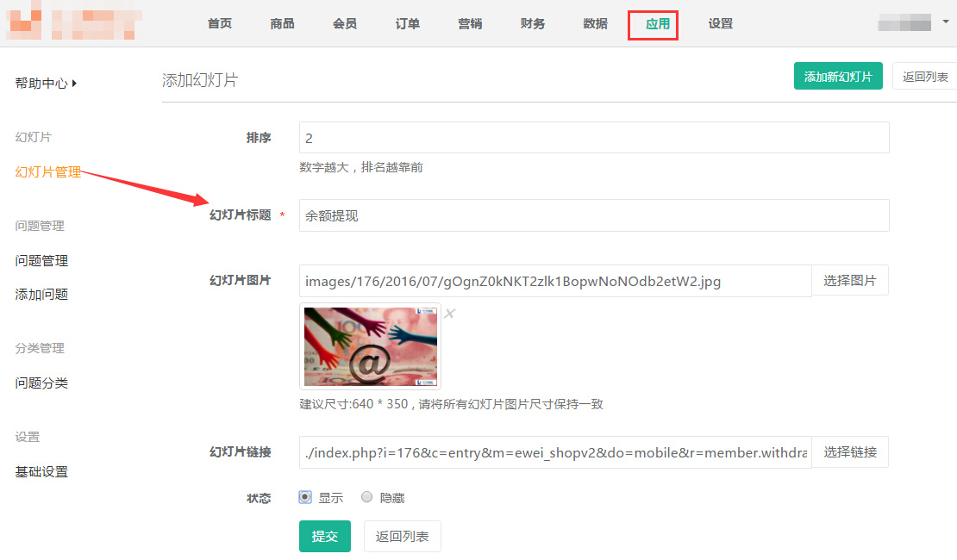This screenshot has height=560, width=957.
Task: Click the logo in the top-left corner
Action: click(72, 23)
